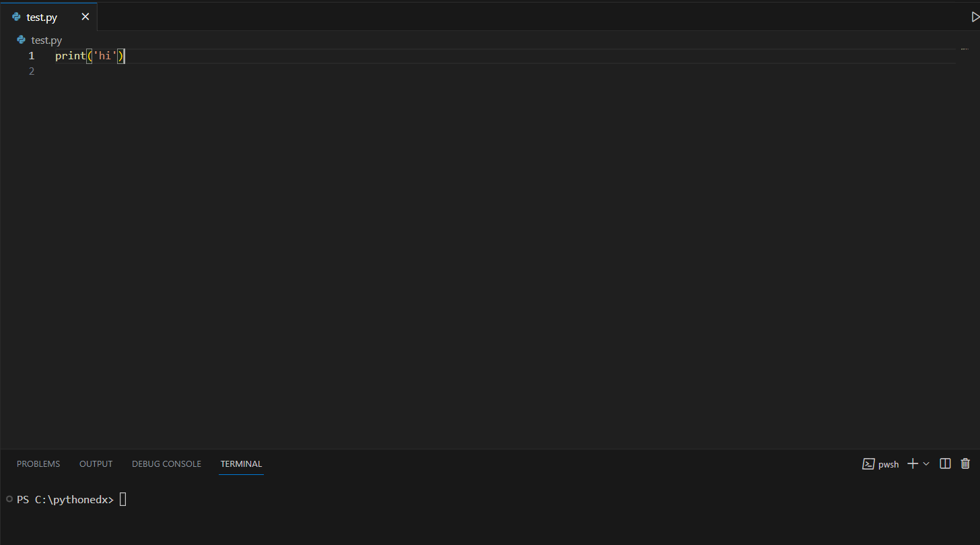Select the TERMINAL panel tab
Viewport: 980px width, 545px height.
click(x=241, y=464)
